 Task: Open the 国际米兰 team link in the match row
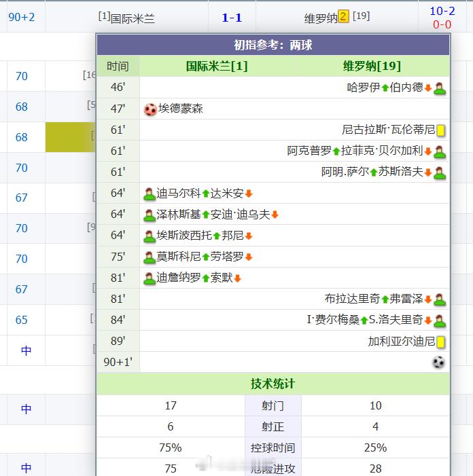coord(133,19)
